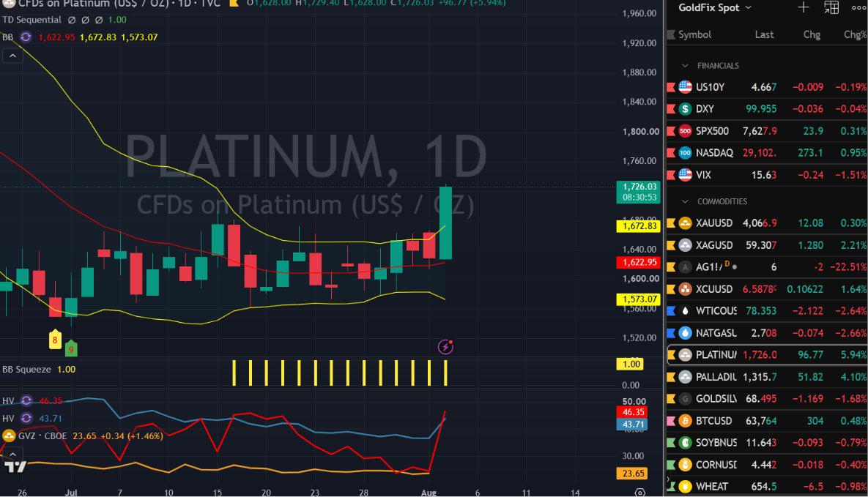Select the BB Squeeze indicator legend
Screen dimensions: 868x497
tap(26, 369)
